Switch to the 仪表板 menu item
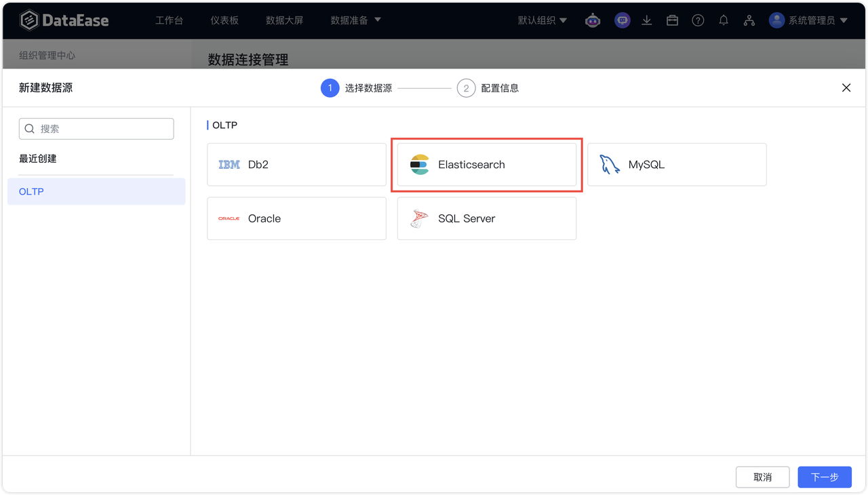This screenshot has height=495, width=868. point(224,20)
